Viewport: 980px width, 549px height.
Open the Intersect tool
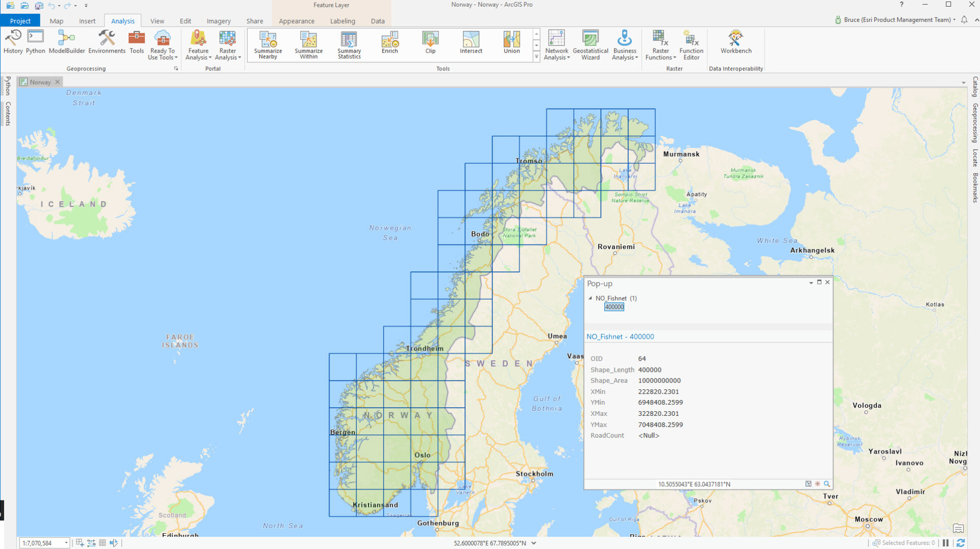tap(471, 42)
